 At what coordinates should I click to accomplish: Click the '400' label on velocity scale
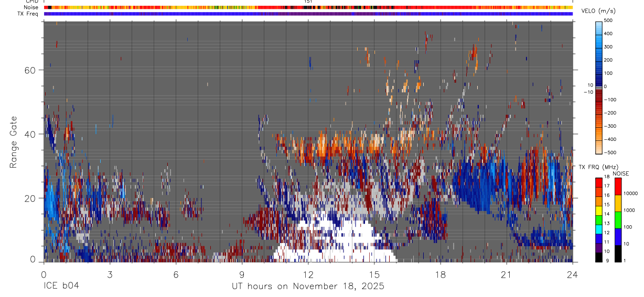click(608, 34)
